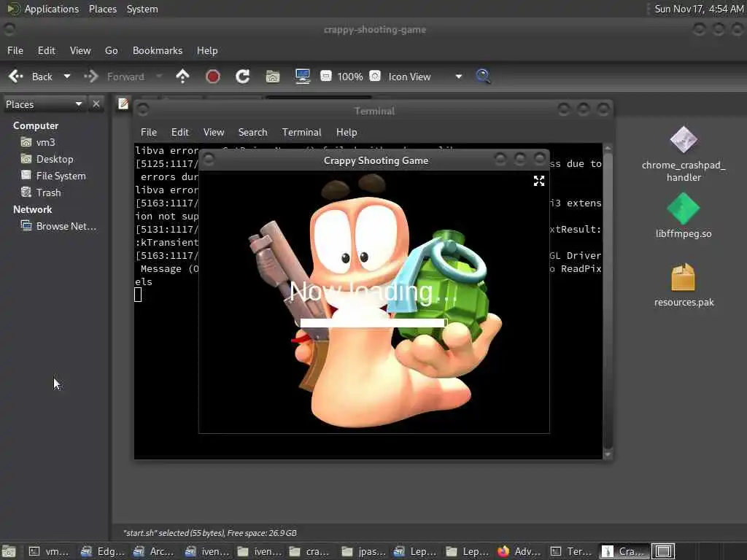747x560 pixels.
Task: Click the 100% zoom level button
Action: pos(350,77)
